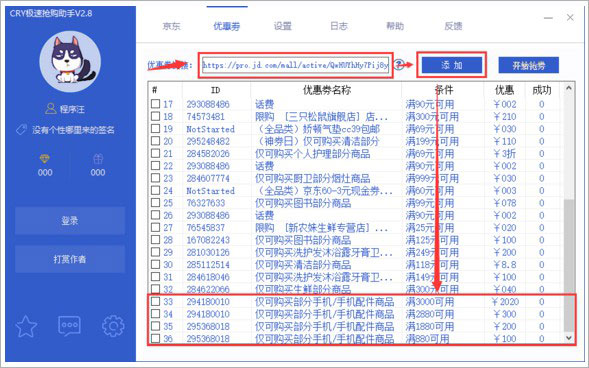Check the checkbox for row 20
589x368 pixels.
click(x=156, y=141)
